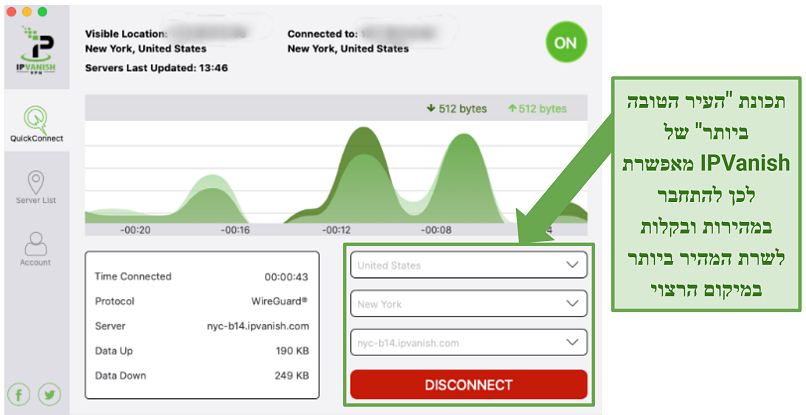Image resolution: width=806 pixels, height=415 pixels.
Task: Click Servers Last Updated: 13:46 text
Action: pyautogui.click(x=156, y=68)
